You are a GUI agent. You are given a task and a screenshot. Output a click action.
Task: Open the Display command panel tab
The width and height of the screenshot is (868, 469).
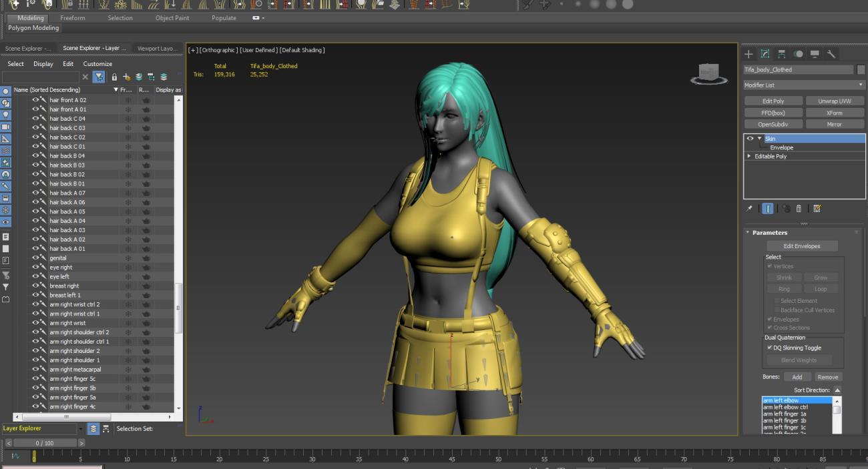point(815,54)
